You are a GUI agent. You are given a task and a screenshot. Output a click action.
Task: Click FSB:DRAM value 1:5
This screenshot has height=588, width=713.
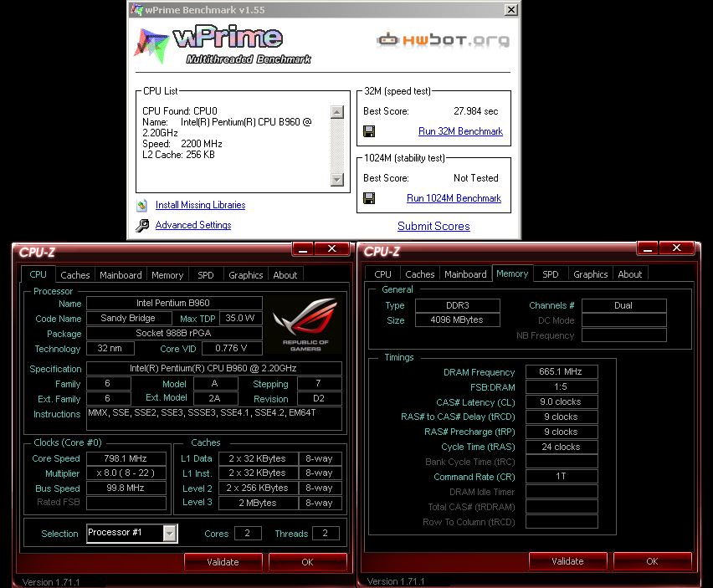pyautogui.click(x=562, y=386)
